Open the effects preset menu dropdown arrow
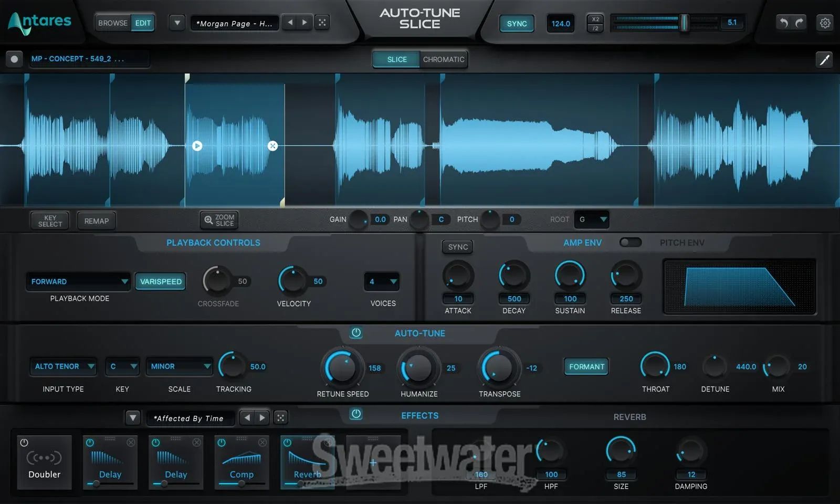 133,418
